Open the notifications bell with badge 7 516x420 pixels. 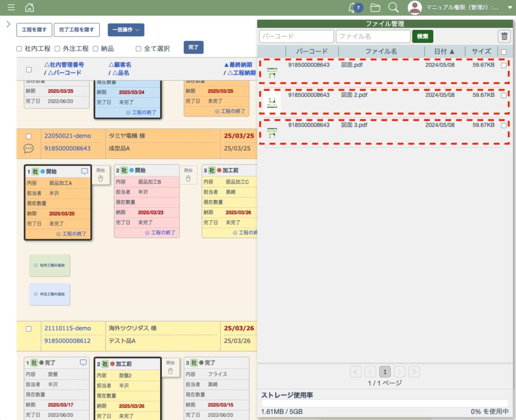pyautogui.click(x=353, y=7)
